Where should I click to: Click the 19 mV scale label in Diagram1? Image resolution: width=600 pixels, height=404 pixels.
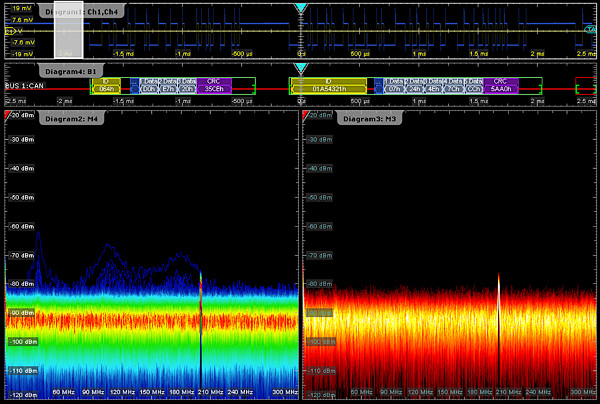[x=22, y=8]
